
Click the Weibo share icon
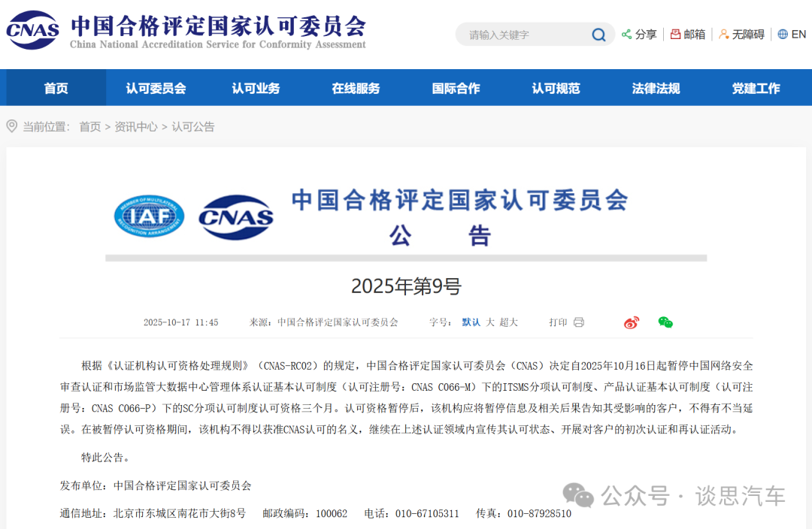point(630,322)
